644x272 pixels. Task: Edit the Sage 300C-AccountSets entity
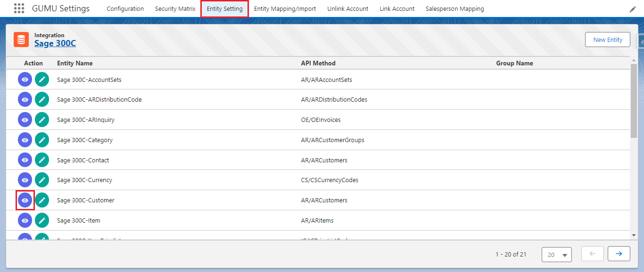pos(42,80)
